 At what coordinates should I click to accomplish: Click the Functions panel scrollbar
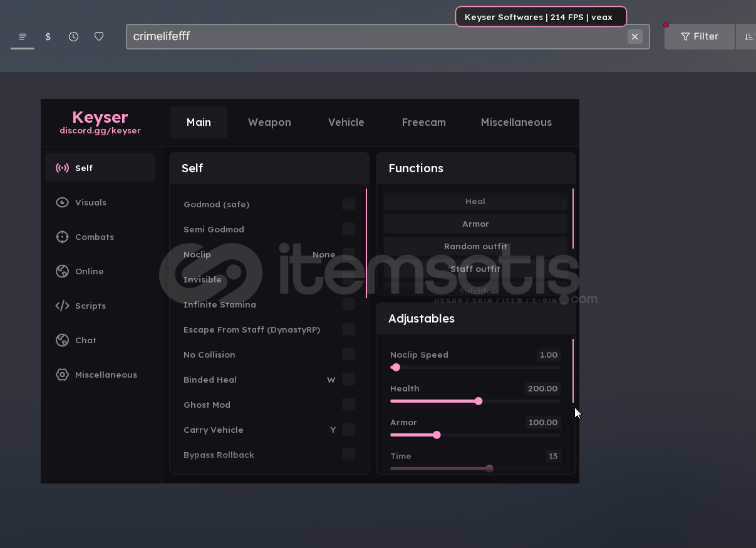[573, 219]
